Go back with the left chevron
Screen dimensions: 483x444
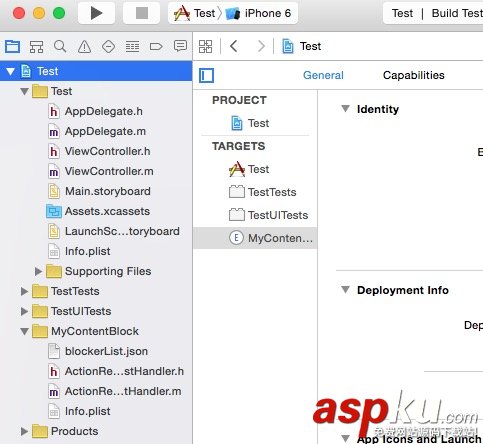point(234,46)
